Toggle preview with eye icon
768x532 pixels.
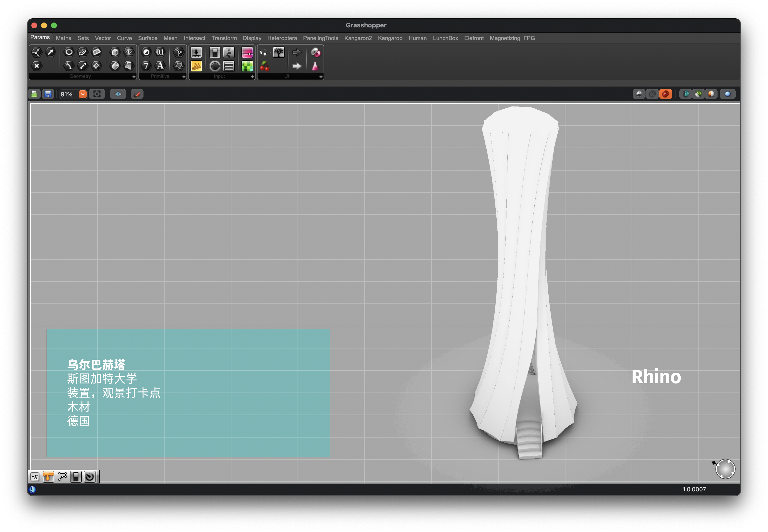point(118,94)
